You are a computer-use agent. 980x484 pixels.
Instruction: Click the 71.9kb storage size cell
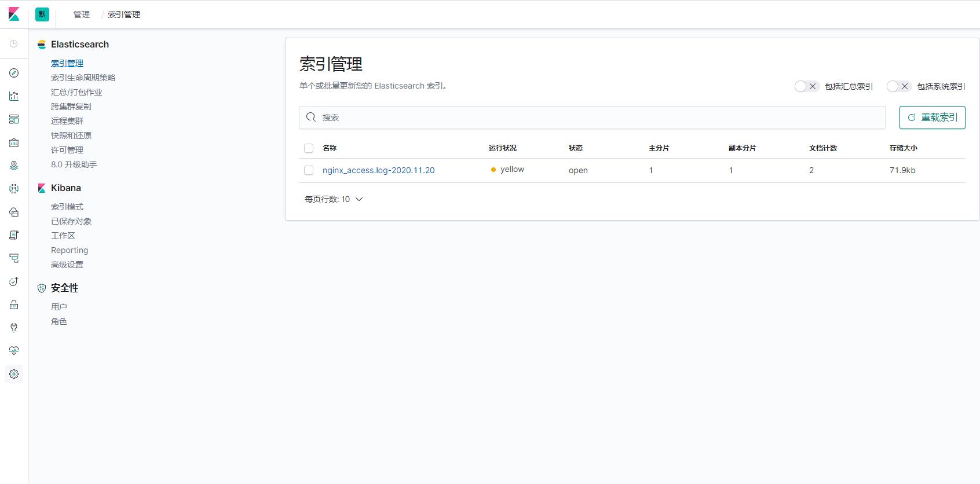(x=902, y=170)
